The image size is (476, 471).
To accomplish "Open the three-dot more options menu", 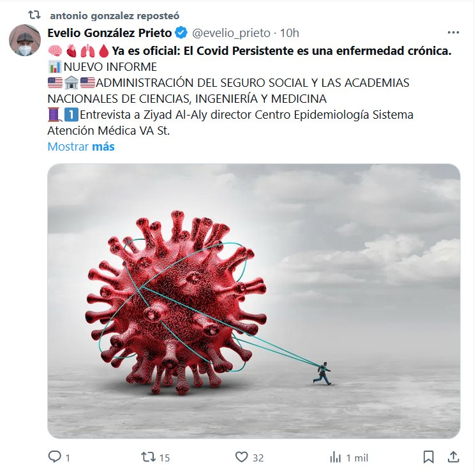I will click(453, 33).
